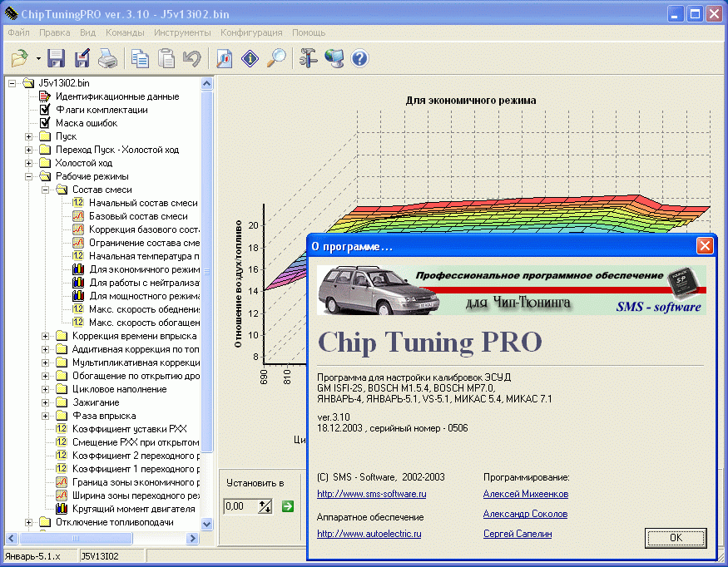728x567 pixels.
Task: Confirm the About dialog with OK
Action: 676,538
